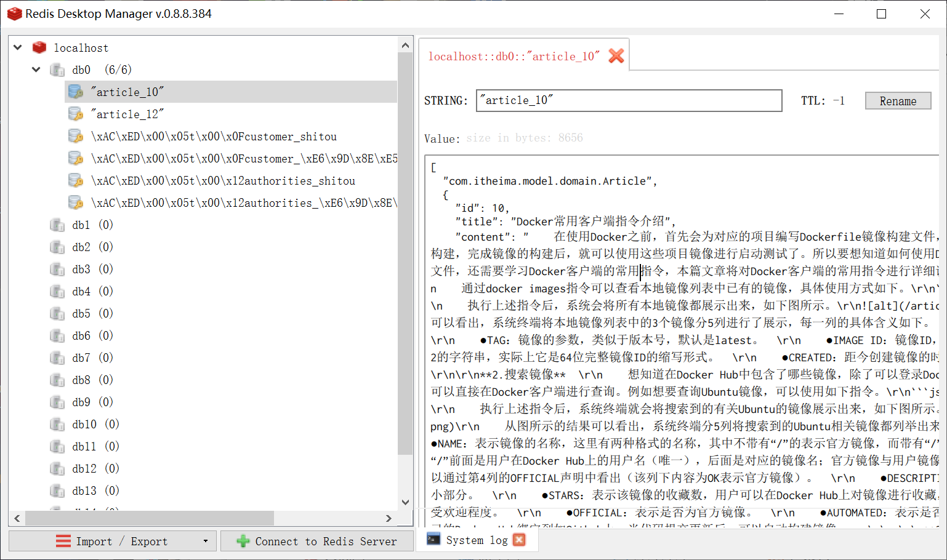Viewport: 947px width, 560px height.
Task: Select the db5 (0) database row
Action: pyautogui.click(x=92, y=313)
